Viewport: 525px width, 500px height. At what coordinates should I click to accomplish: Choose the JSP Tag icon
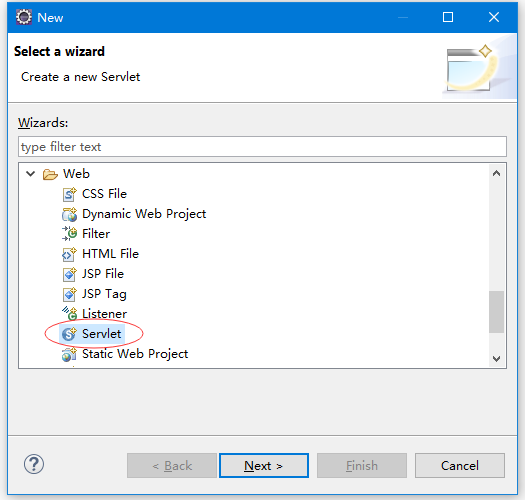(x=69, y=294)
